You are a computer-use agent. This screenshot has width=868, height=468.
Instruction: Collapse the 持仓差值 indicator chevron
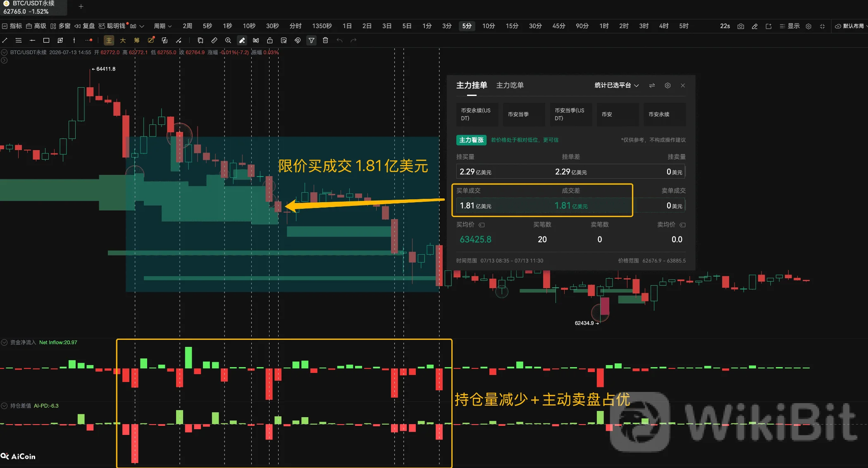point(4,406)
